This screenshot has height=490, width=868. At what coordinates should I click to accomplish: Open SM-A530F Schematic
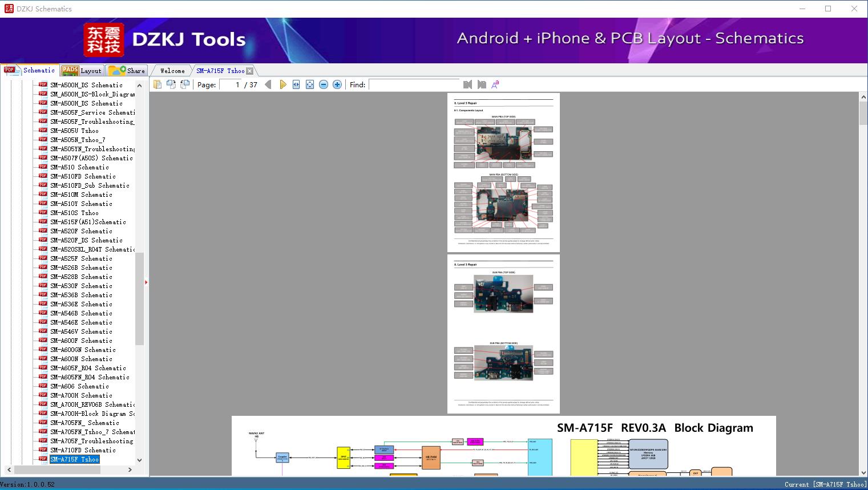coord(81,286)
